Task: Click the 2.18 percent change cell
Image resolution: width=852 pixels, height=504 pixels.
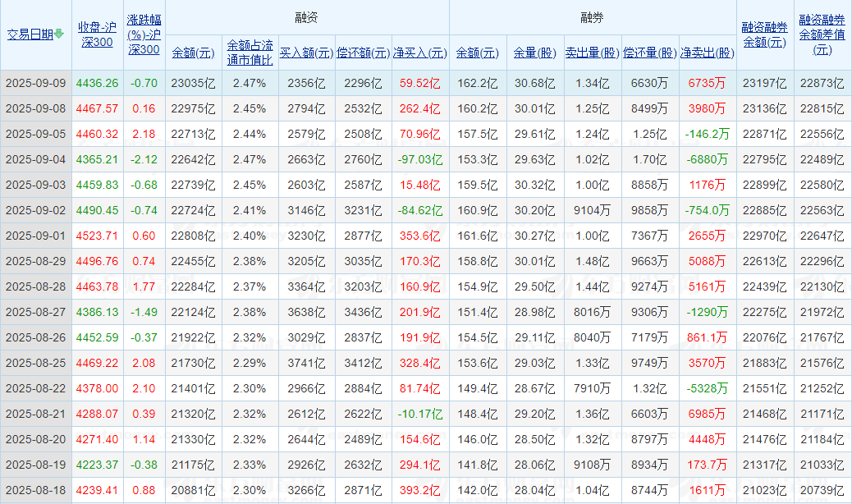Action: click(x=144, y=134)
